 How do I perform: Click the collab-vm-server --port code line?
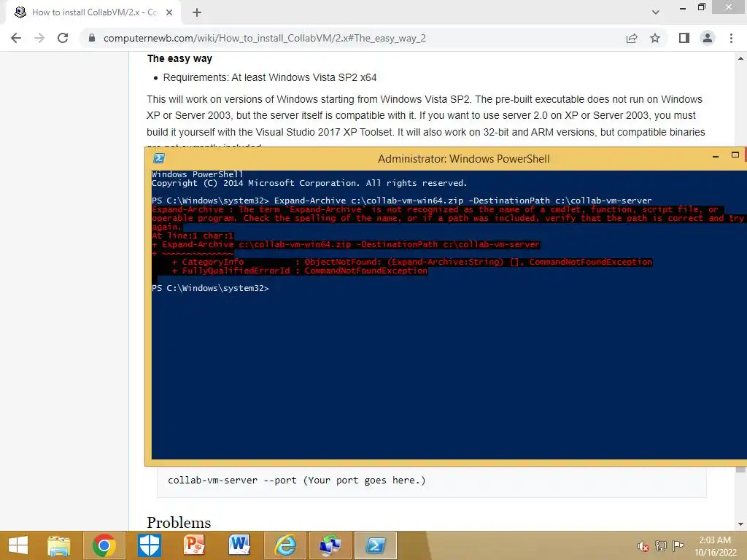click(296, 480)
